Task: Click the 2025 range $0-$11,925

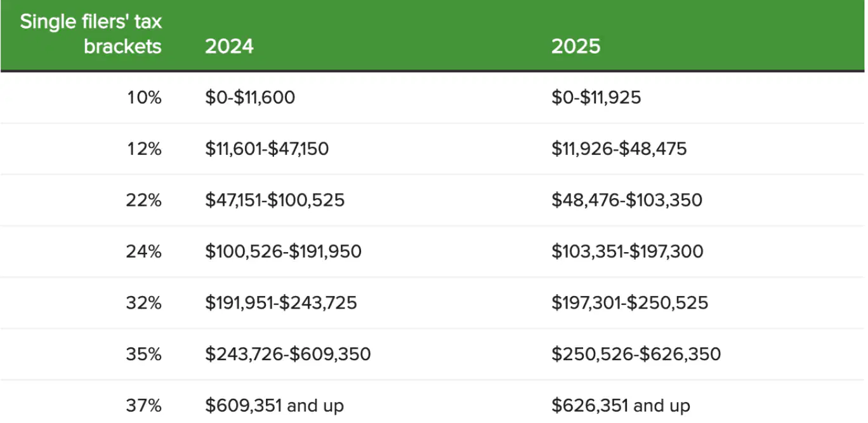Action: click(x=596, y=98)
